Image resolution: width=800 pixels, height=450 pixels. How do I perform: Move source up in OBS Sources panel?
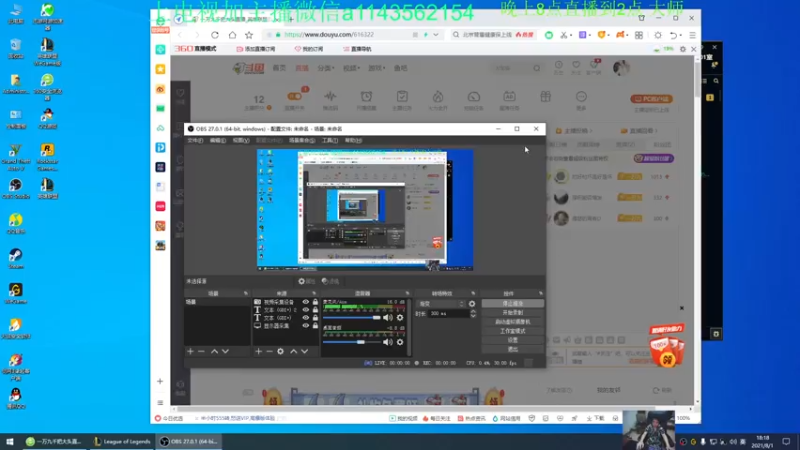pyautogui.click(x=293, y=352)
